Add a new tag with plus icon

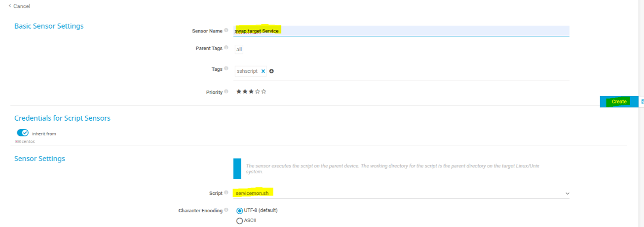tap(271, 71)
